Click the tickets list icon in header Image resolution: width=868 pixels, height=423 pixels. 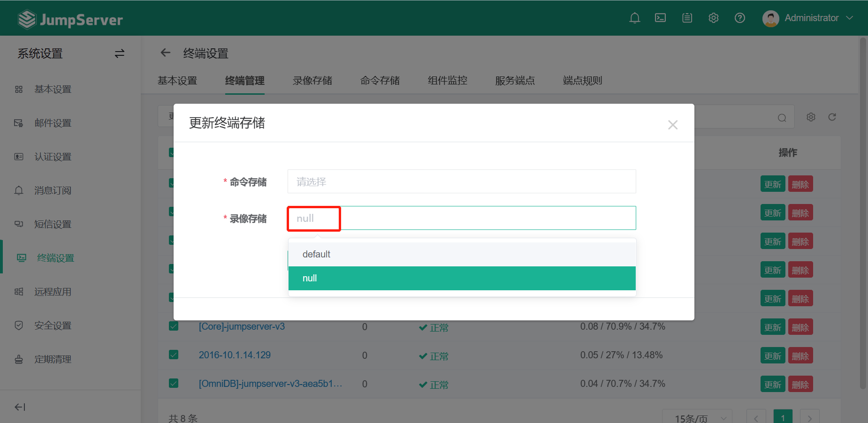[687, 18]
